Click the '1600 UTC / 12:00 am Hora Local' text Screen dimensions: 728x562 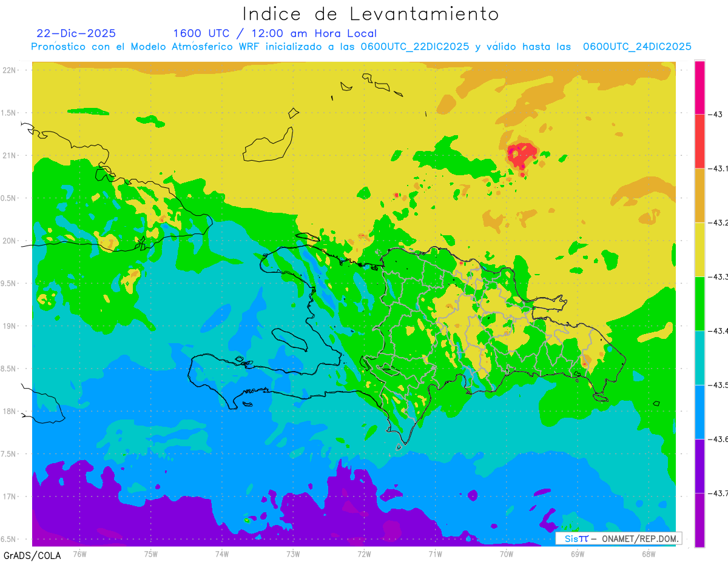point(275,34)
